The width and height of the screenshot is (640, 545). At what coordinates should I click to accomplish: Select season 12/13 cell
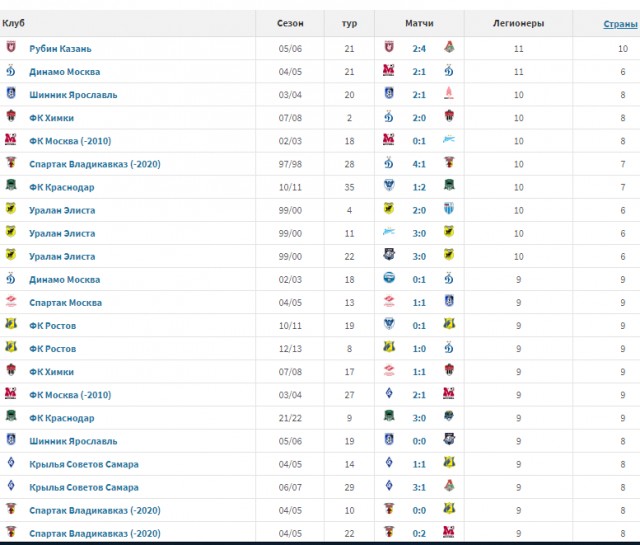[290, 349]
